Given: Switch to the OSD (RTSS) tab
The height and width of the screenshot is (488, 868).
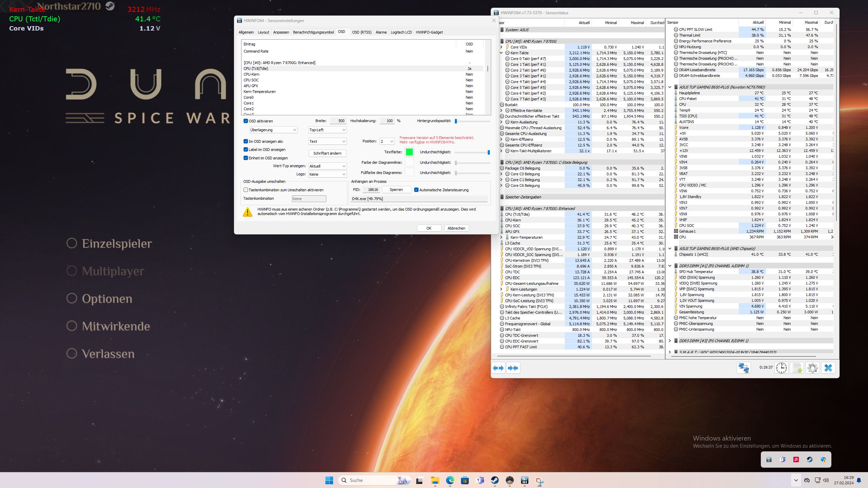Looking at the screenshot, I should (362, 32).
